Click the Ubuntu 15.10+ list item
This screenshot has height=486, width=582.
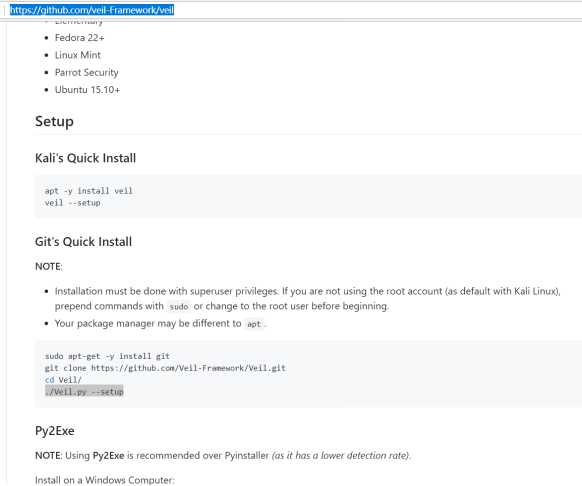[x=87, y=90]
